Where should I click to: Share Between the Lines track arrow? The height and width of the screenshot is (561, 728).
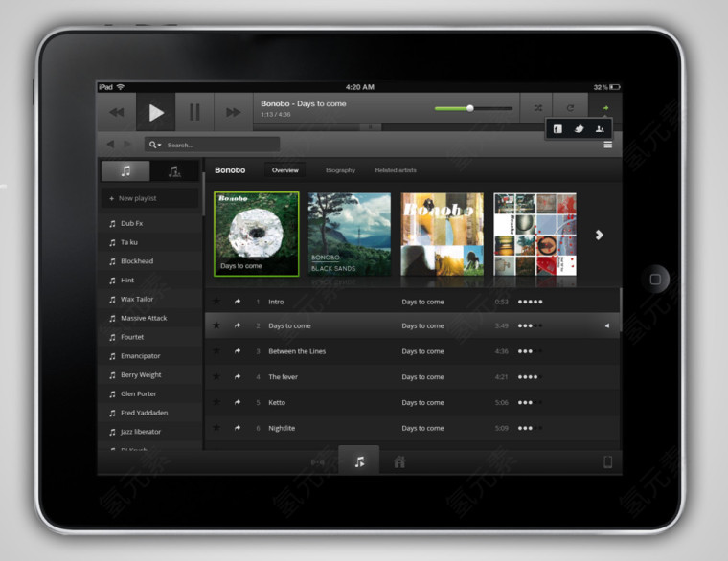point(238,351)
